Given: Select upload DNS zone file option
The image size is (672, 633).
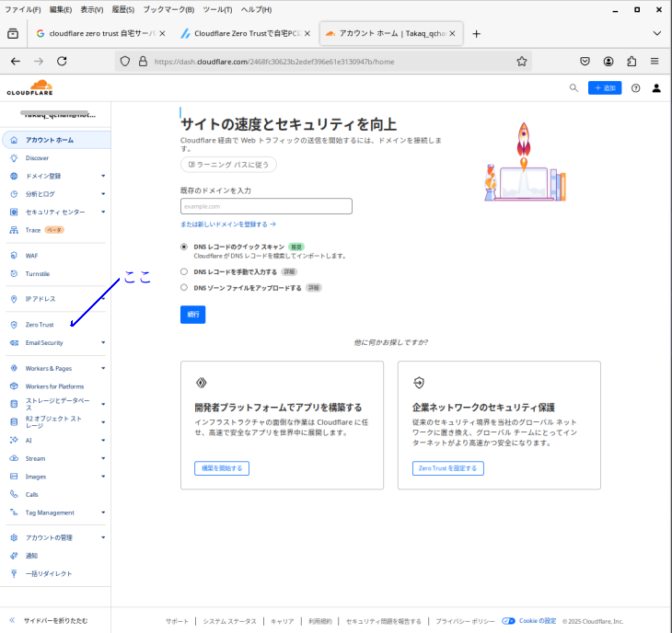Looking at the screenshot, I should 184,287.
